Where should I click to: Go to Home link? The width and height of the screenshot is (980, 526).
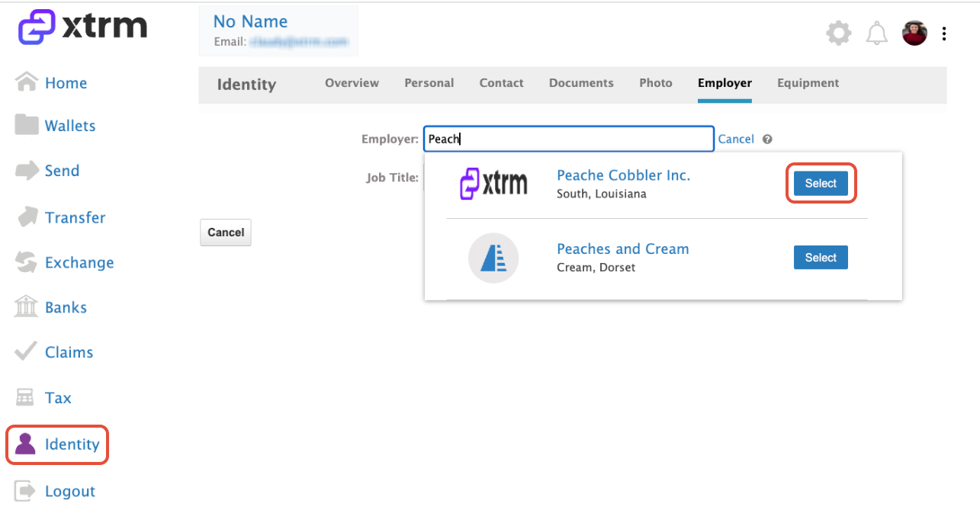(x=66, y=83)
